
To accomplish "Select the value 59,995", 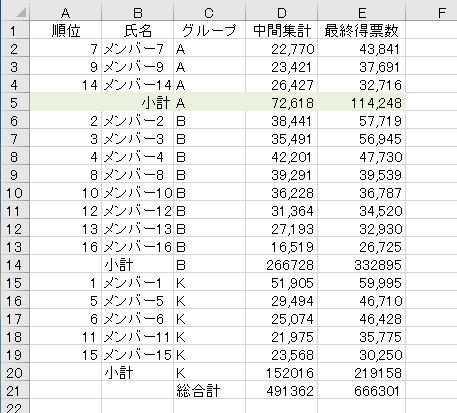I will coord(361,283).
